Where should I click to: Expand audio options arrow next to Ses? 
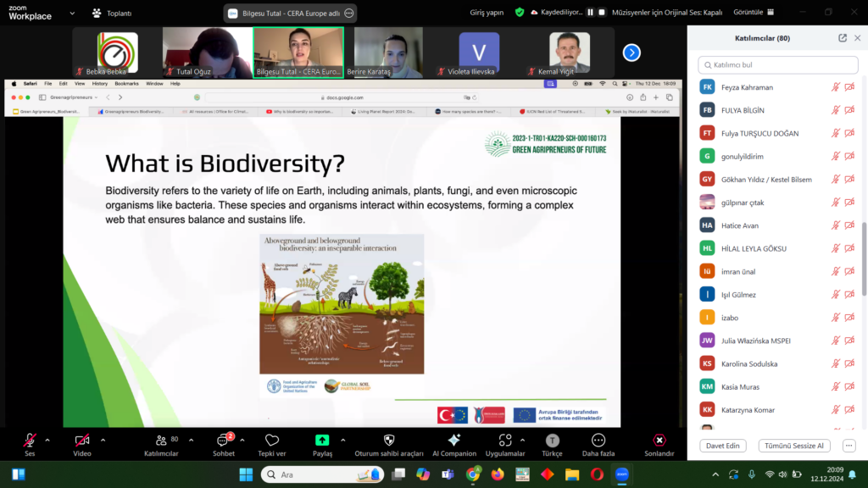[47, 440]
